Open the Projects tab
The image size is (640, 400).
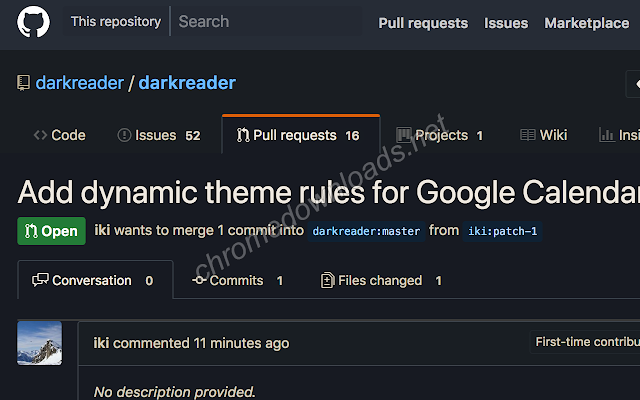[x=440, y=135]
